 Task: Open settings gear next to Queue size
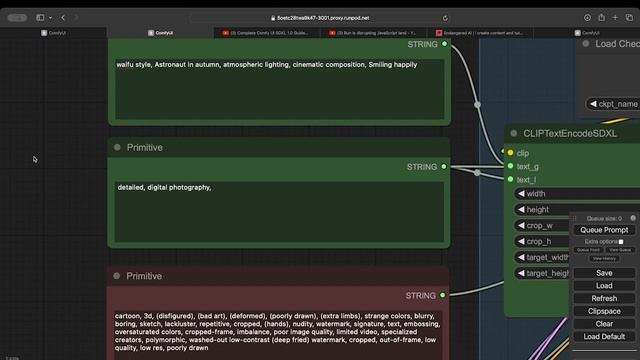tap(633, 218)
